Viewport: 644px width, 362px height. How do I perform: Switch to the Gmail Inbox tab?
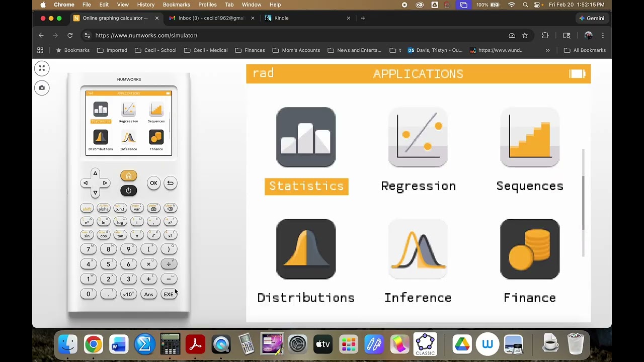pos(211,18)
